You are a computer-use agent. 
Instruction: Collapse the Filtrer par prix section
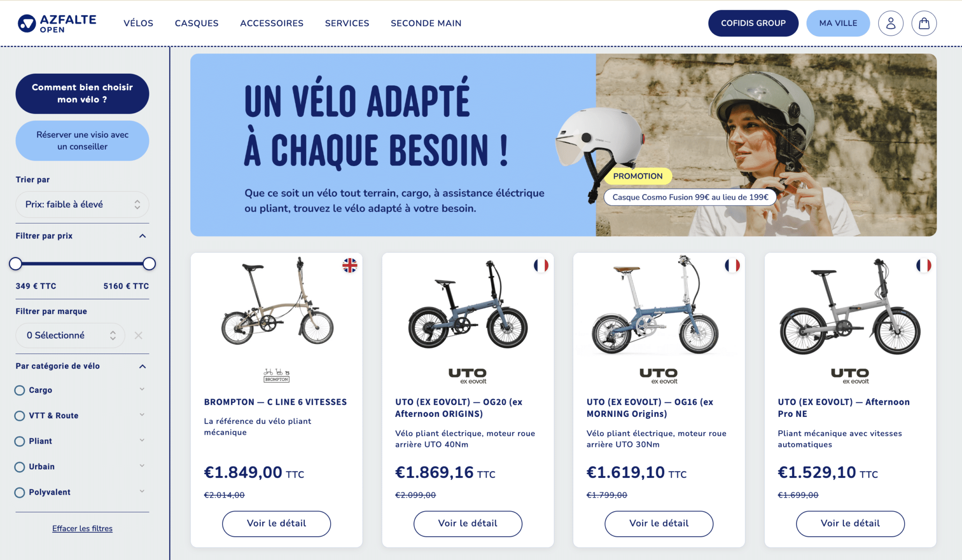tap(142, 236)
